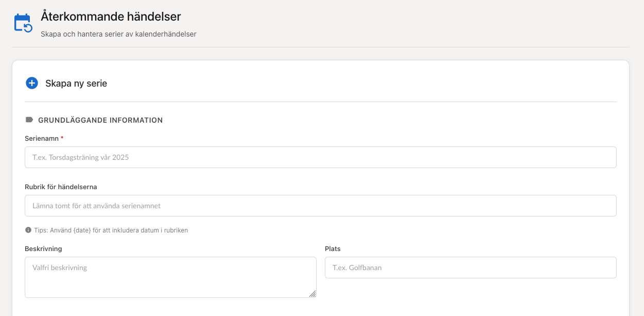Click the subtitle about kalenderhändelser

(118, 35)
